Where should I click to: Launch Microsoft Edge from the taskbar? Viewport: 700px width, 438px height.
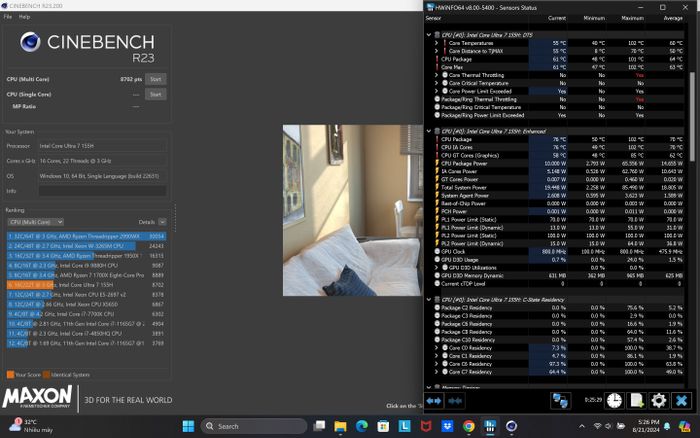click(x=362, y=426)
